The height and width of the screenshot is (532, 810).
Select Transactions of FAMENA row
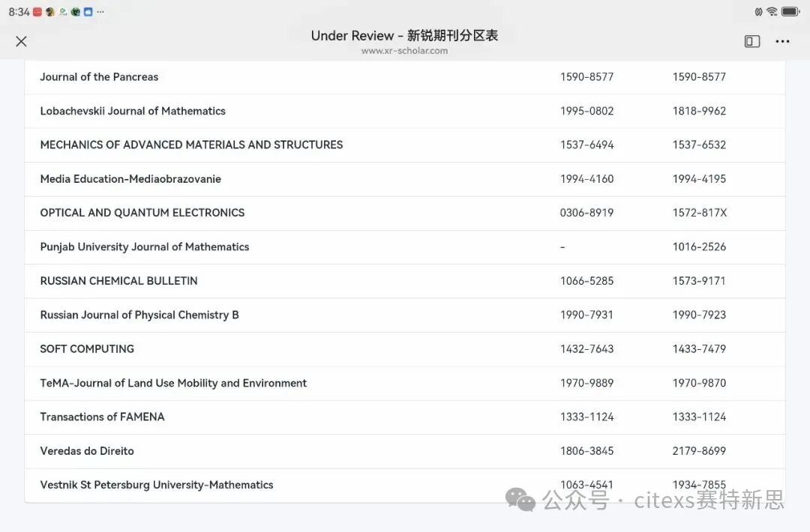tap(102, 417)
